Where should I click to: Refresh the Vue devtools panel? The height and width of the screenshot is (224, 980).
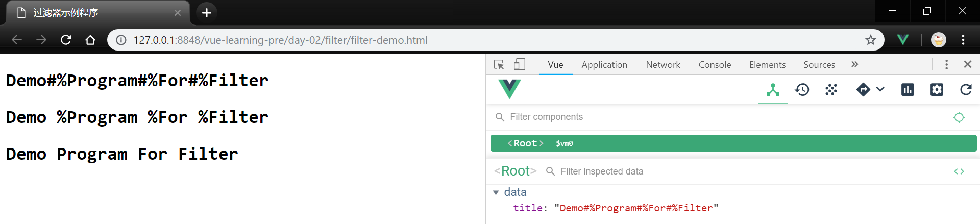point(966,90)
